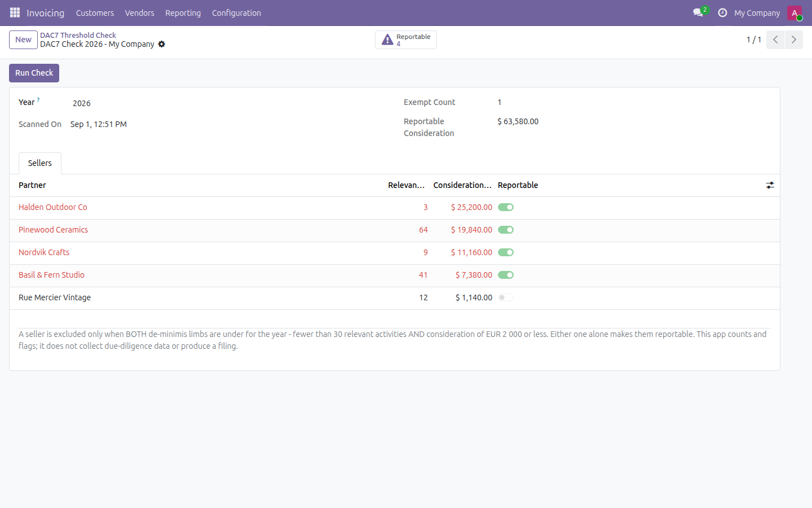Open the Reporting menu
The height and width of the screenshot is (508, 812).
183,12
